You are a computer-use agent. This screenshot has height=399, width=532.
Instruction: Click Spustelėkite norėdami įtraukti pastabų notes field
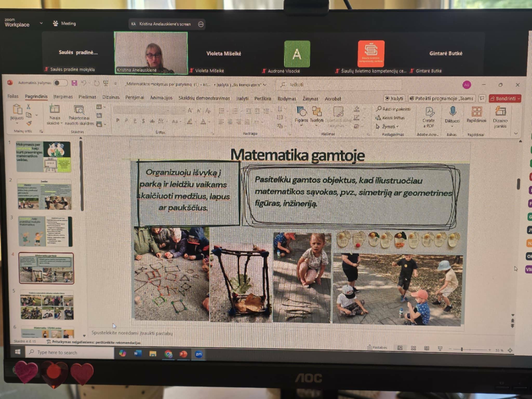tap(132, 333)
